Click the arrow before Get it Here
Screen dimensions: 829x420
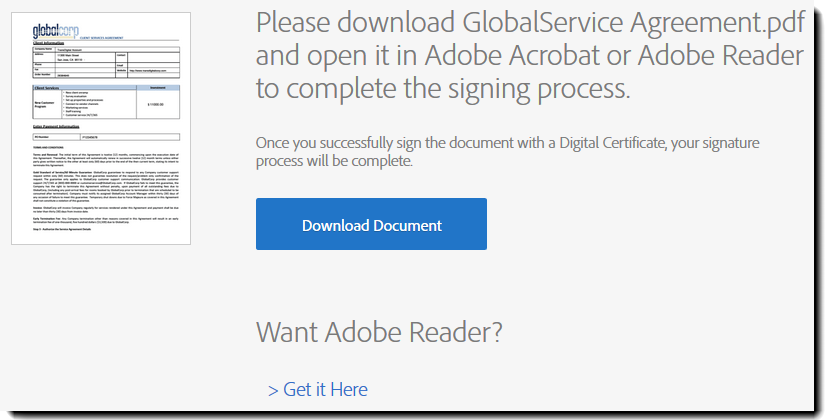pos(273,389)
